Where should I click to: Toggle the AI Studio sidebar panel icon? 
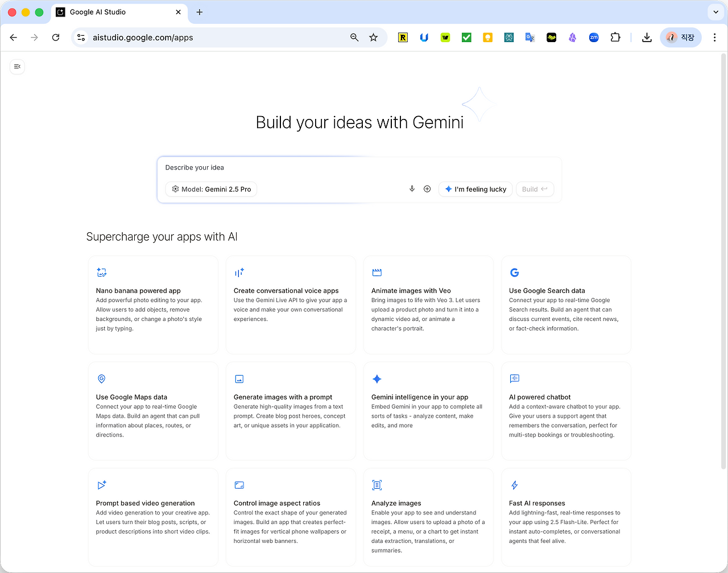point(17,67)
